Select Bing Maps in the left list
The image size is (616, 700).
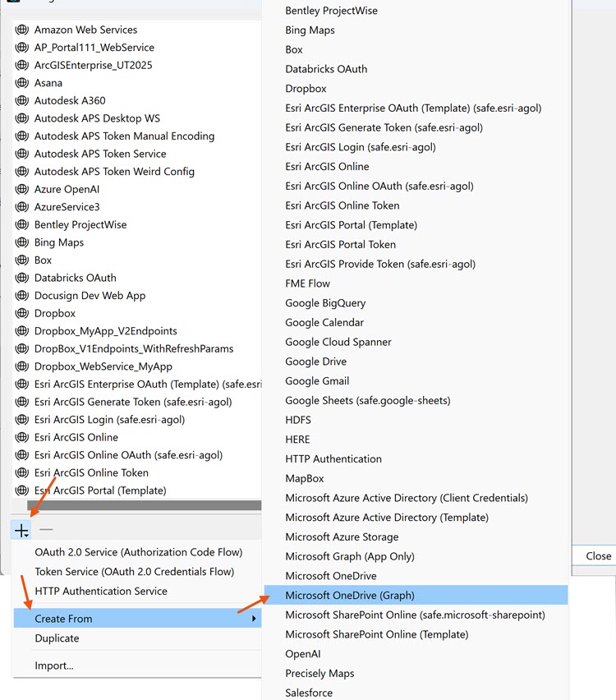pyautogui.click(x=59, y=243)
